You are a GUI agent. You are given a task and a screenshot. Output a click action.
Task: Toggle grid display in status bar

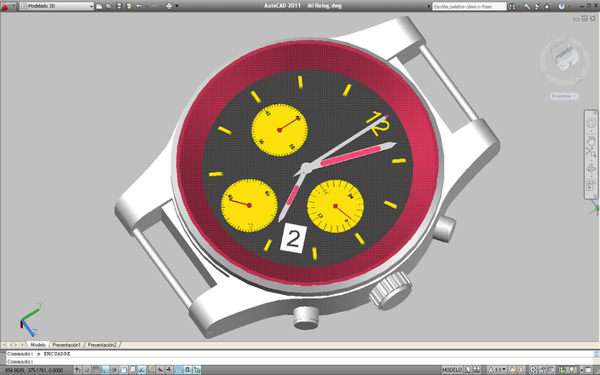pyautogui.click(x=96, y=370)
